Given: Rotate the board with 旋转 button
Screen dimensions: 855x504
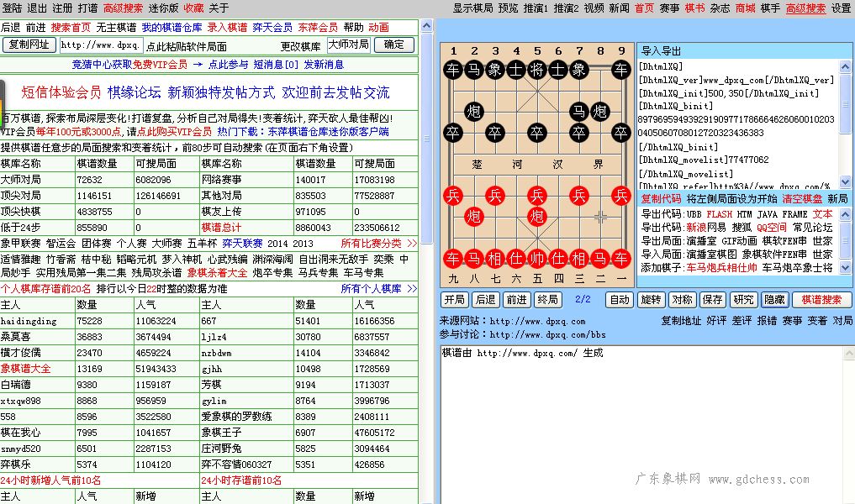Looking at the screenshot, I should tap(651, 300).
